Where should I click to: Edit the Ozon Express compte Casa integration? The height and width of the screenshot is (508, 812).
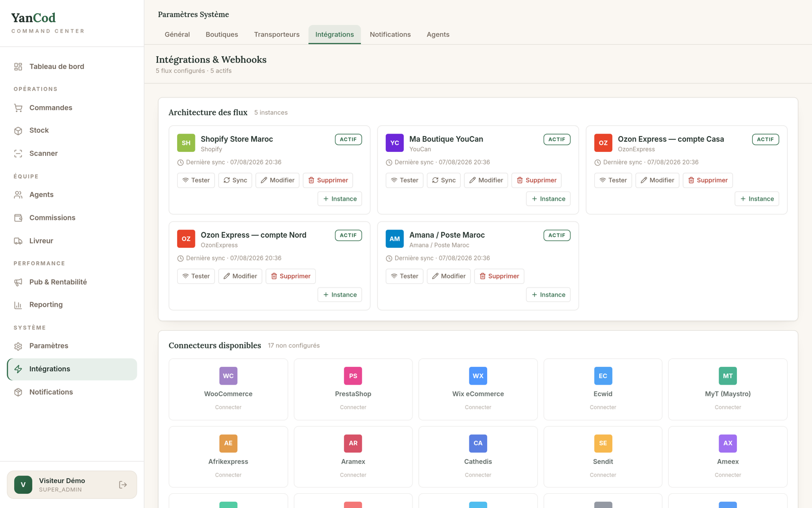(x=657, y=180)
